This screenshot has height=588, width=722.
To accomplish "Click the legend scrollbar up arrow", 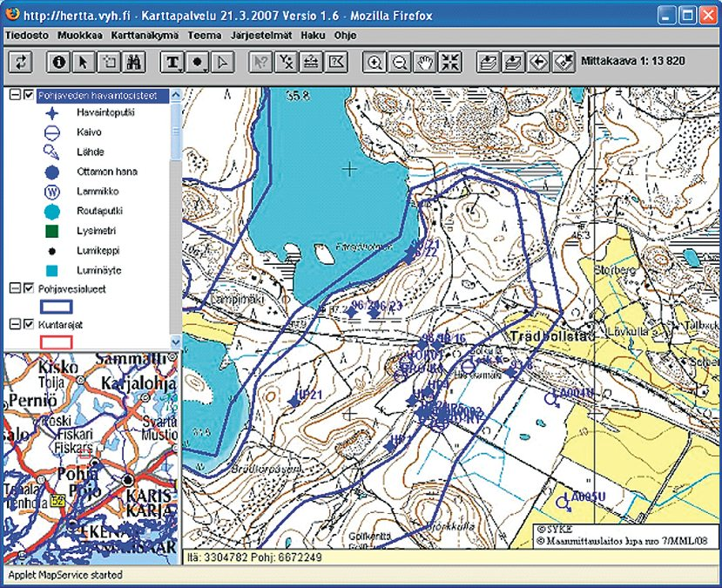I will click(175, 95).
